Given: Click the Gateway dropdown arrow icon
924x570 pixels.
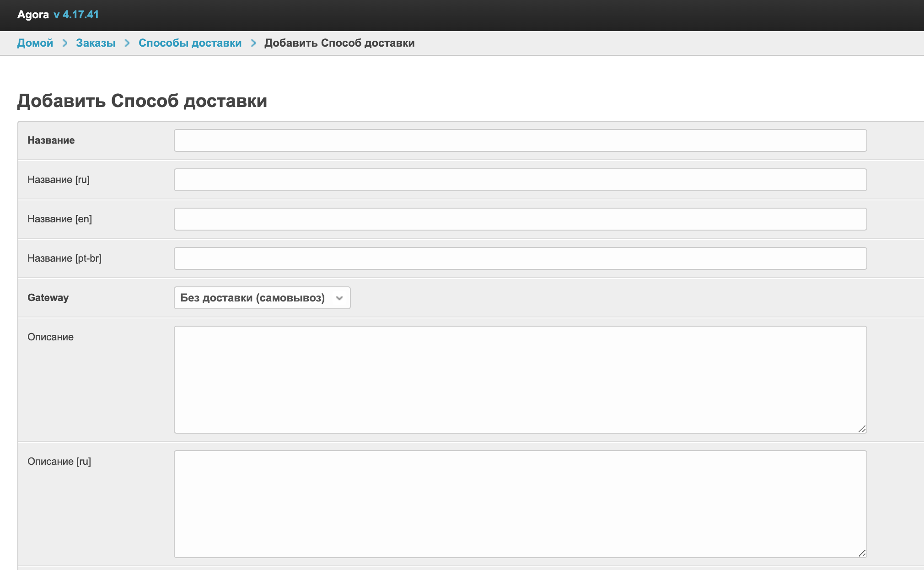Looking at the screenshot, I should click(339, 298).
